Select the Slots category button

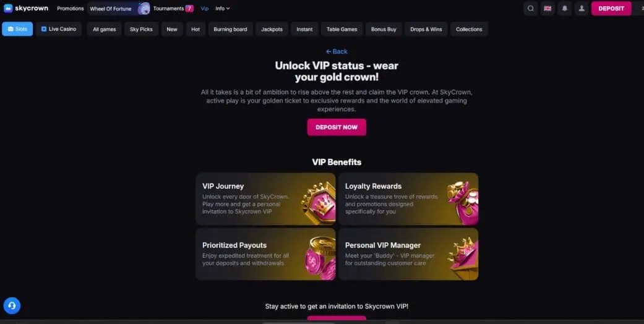click(17, 29)
